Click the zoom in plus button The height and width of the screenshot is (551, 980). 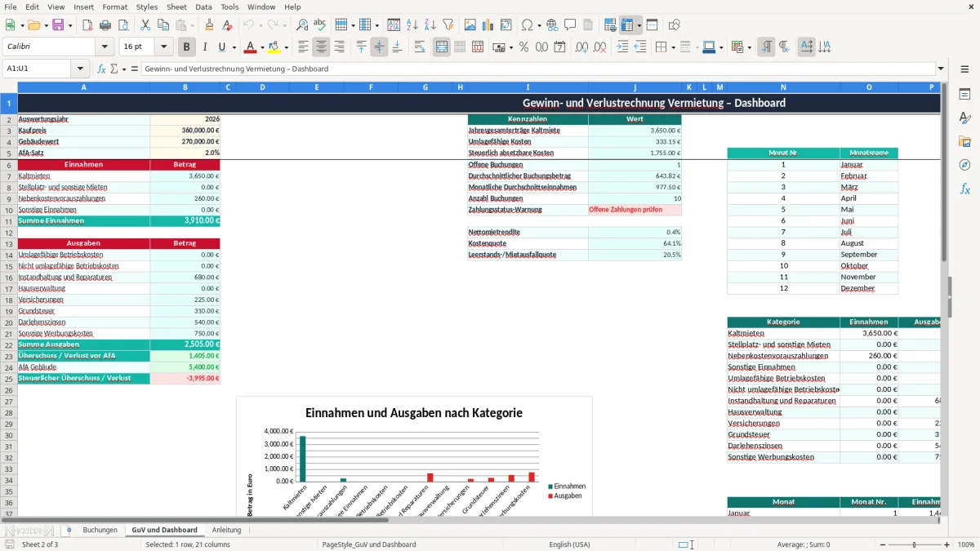tap(947, 544)
